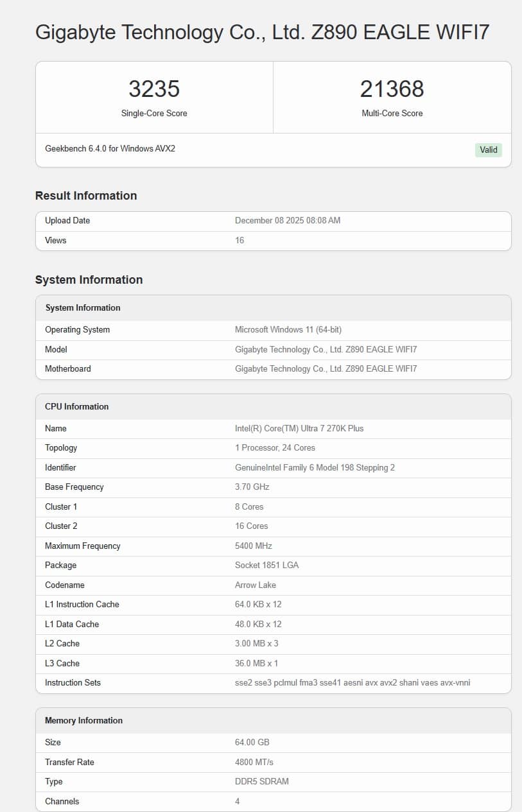Click the Views count of 16
Image resolution: width=522 pixels, height=812 pixels.
coord(239,240)
